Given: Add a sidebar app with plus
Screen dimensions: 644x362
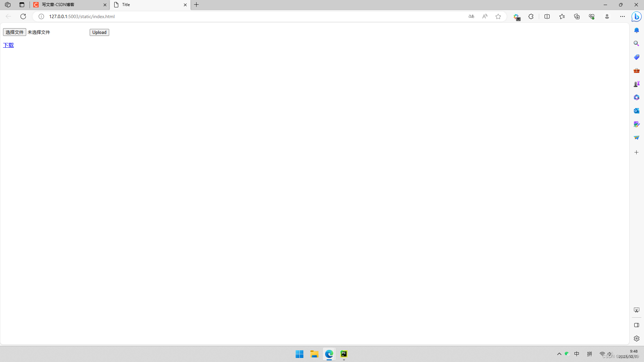Looking at the screenshot, I should pyautogui.click(x=637, y=152).
